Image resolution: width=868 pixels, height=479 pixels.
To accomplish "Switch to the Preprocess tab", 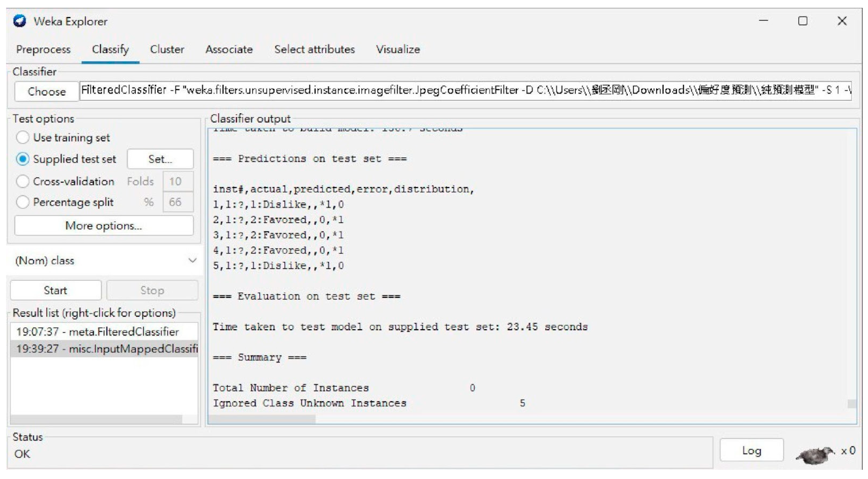I will click(x=43, y=49).
